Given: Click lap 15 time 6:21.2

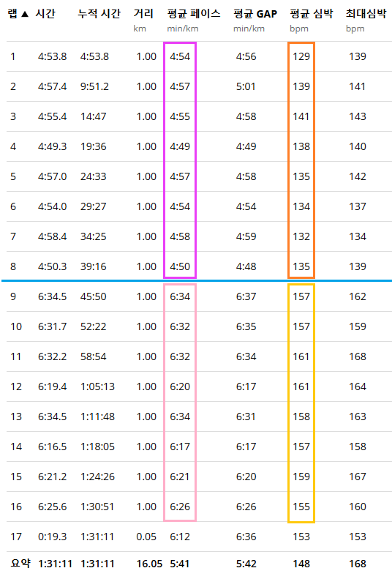Looking at the screenshot, I should pos(53,477).
